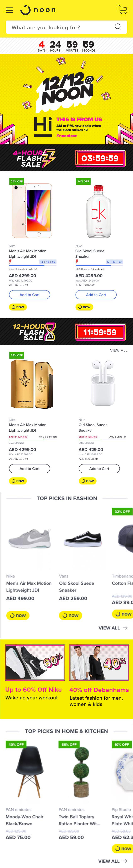
Task: Open the hamburger navigation menu
Action: (10, 10)
